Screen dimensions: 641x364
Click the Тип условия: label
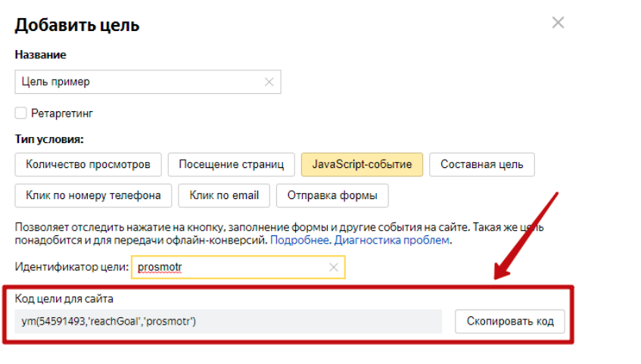pos(49,139)
